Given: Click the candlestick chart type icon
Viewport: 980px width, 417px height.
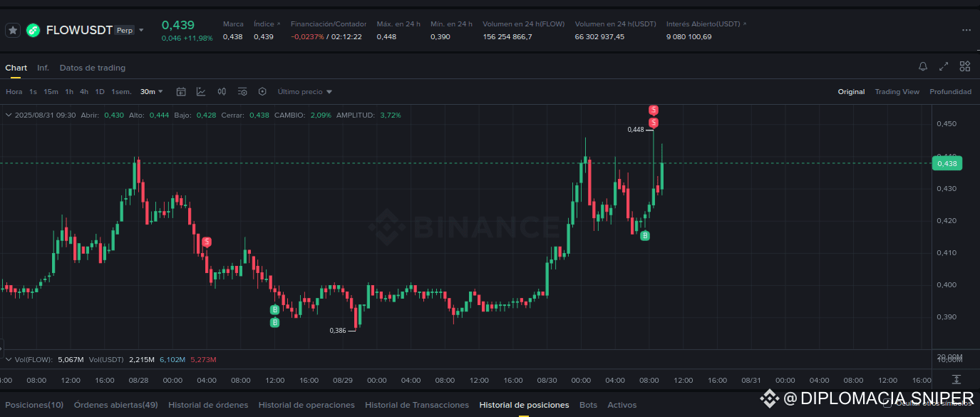Looking at the screenshot, I should click(x=222, y=91).
